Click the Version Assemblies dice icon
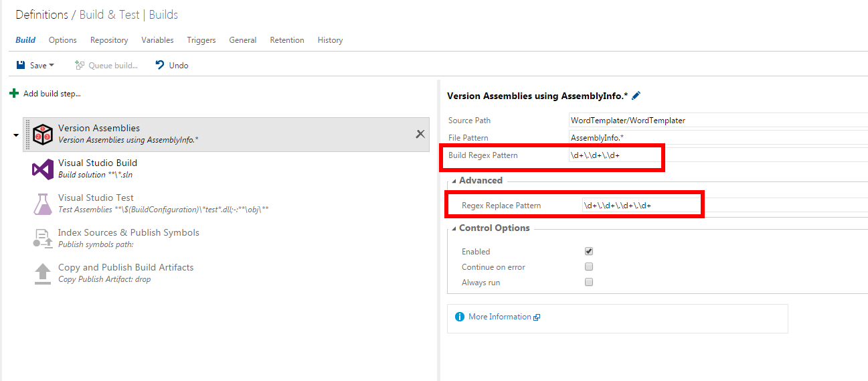Viewport: 868px width, 381px height. pyautogui.click(x=43, y=134)
